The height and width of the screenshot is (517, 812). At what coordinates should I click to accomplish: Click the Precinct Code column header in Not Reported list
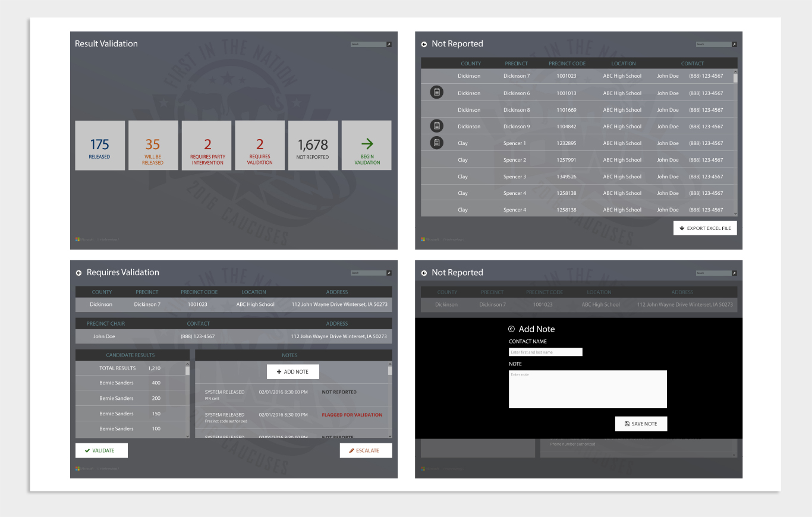(x=567, y=64)
